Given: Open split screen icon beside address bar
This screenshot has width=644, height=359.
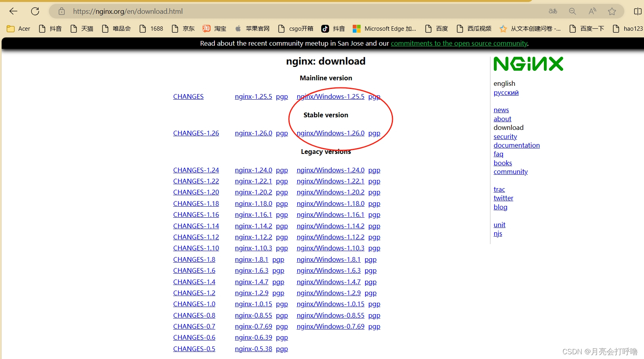Looking at the screenshot, I should pyautogui.click(x=638, y=11).
